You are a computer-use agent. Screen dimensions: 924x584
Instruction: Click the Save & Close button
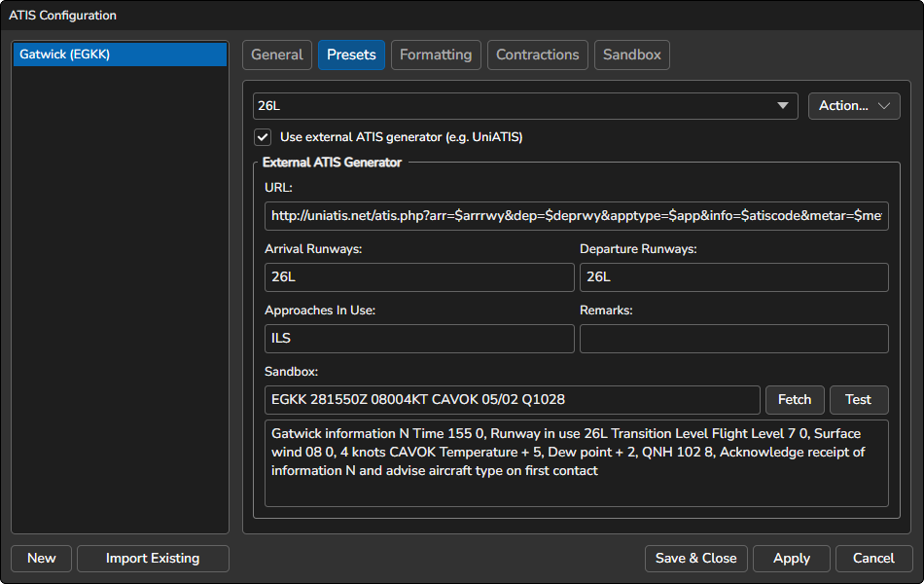[x=695, y=559]
